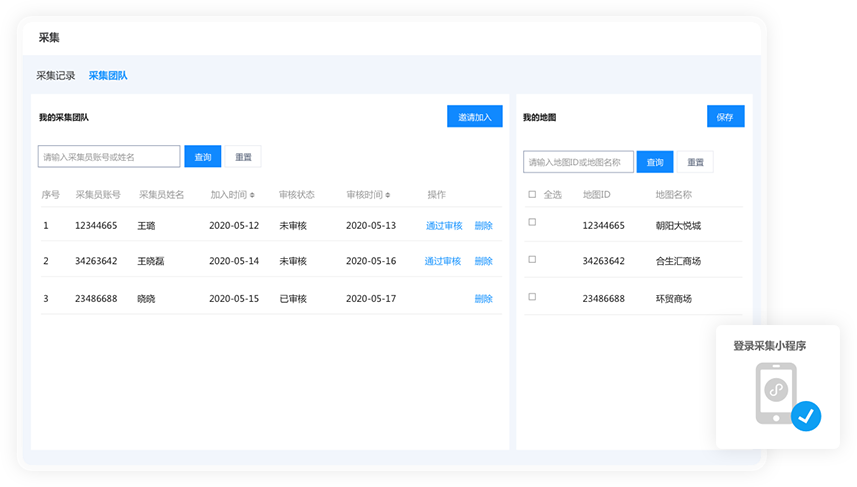The width and height of the screenshot is (857, 487).
Task: Delete collector 晓晓 via 删除 link
Action: pos(483,299)
